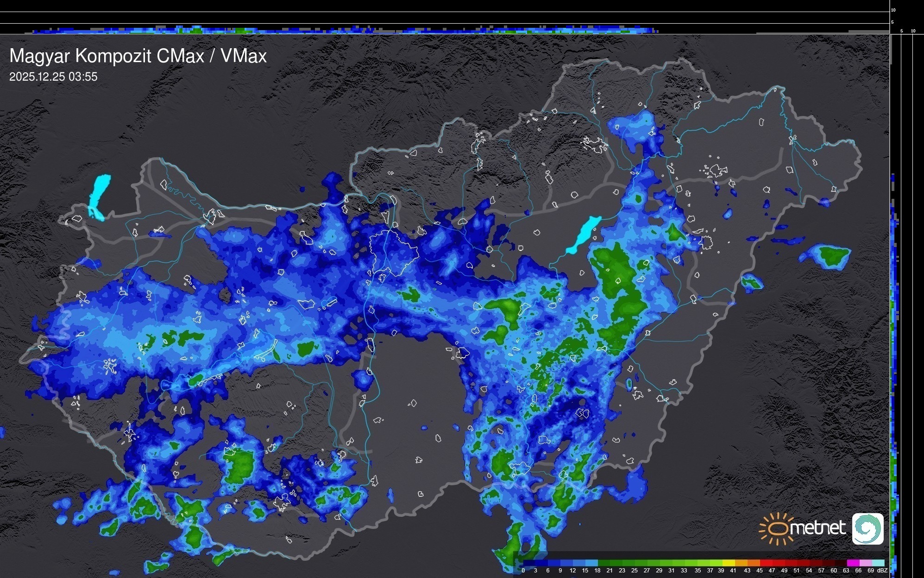924x578 pixels.
Task: Click the dBZ unit label
Action: pyautogui.click(x=882, y=571)
